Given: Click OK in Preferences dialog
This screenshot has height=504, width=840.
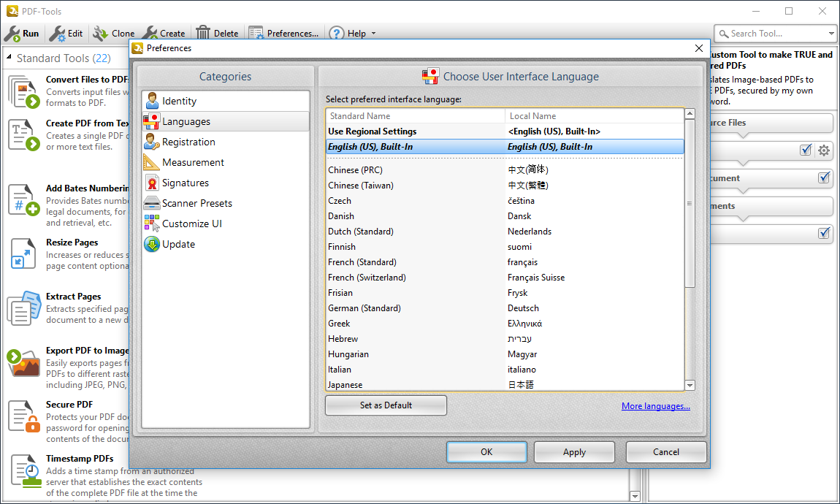Looking at the screenshot, I should pyautogui.click(x=486, y=452).
